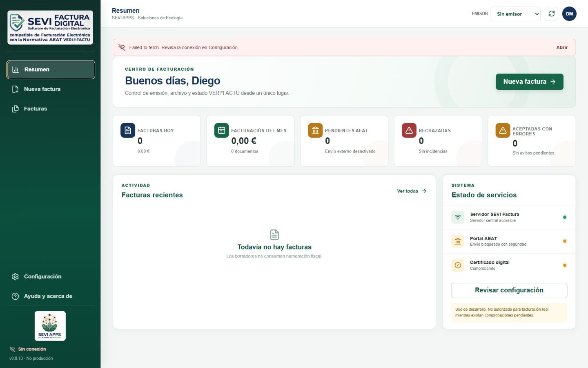Click the Facturación del mes calendar icon

(x=222, y=130)
